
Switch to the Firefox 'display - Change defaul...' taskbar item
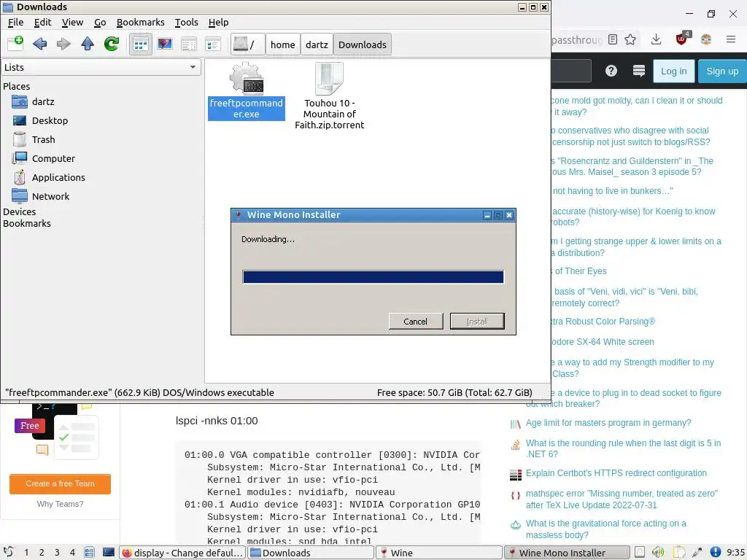coord(182,553)
